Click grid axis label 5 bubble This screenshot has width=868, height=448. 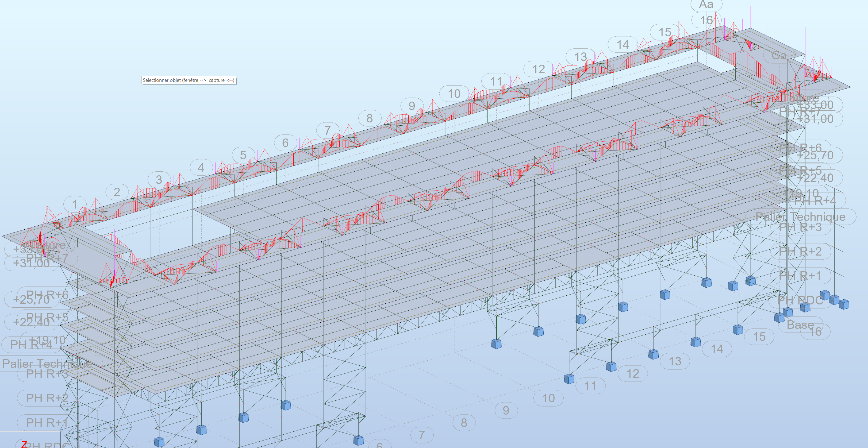tap(243, 155)
